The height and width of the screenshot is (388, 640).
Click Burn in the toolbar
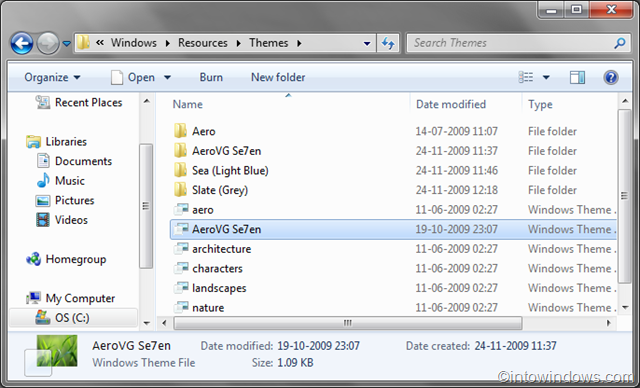point(211,78)
